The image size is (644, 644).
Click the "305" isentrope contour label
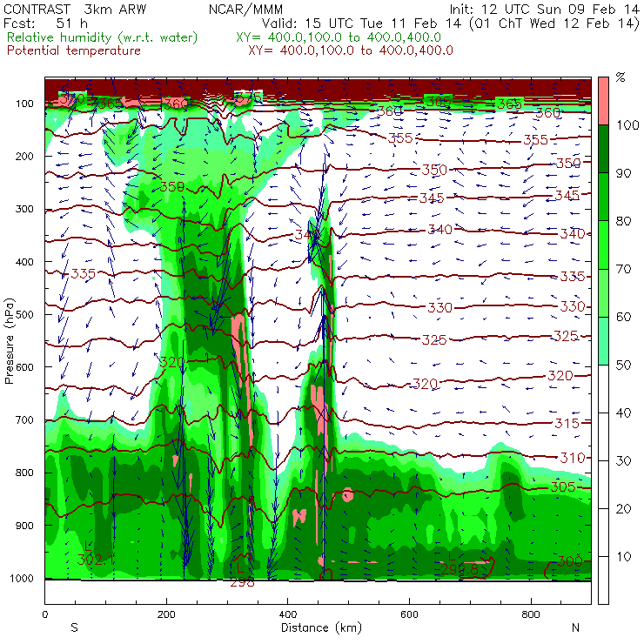coord(563,487)
